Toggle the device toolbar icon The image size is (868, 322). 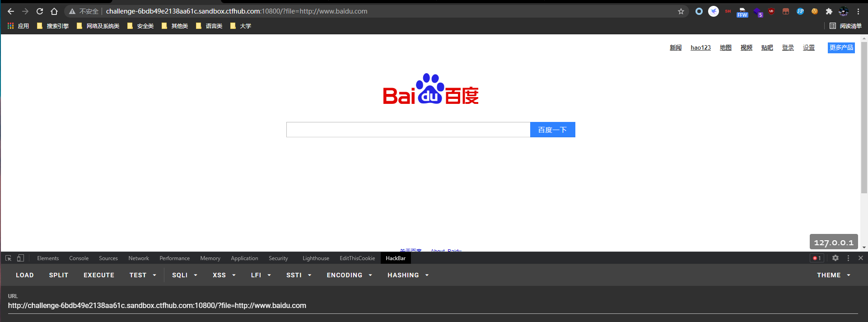[x=20, y=258]
